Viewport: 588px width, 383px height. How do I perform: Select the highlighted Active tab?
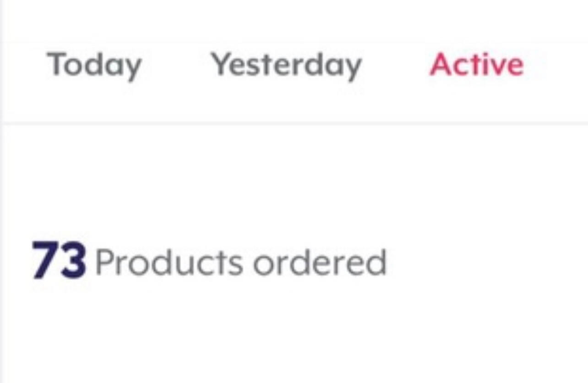tap(476, 65)
